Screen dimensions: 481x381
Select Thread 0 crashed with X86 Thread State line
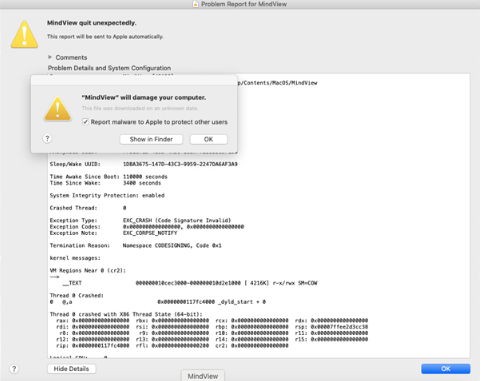coord(126,314)
